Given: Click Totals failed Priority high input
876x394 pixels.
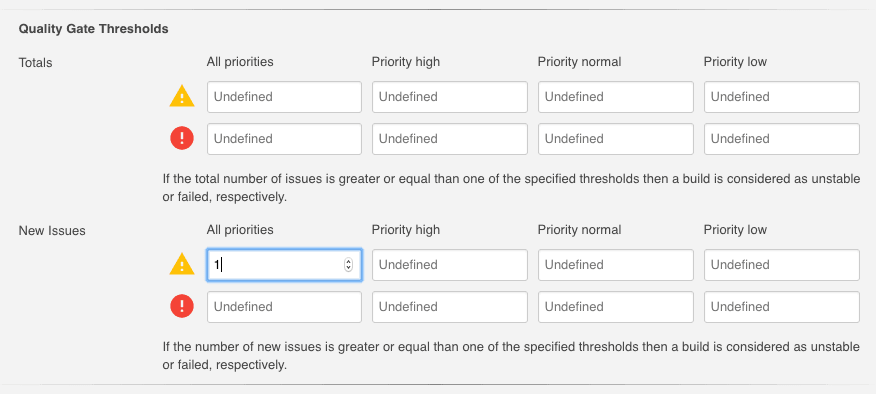Looking at the screenshot, I should pos(450,139).
